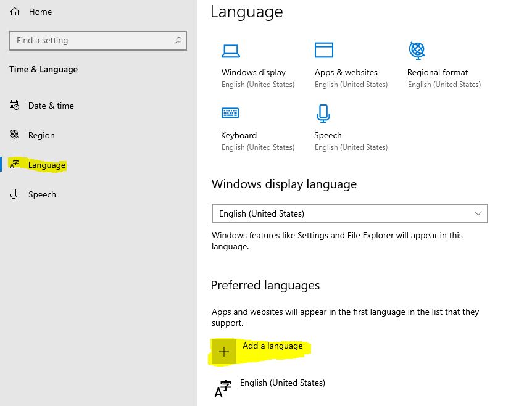532x406 pixels.
Task: Click the Regional format tile label
Action: (x=438, y=73)
